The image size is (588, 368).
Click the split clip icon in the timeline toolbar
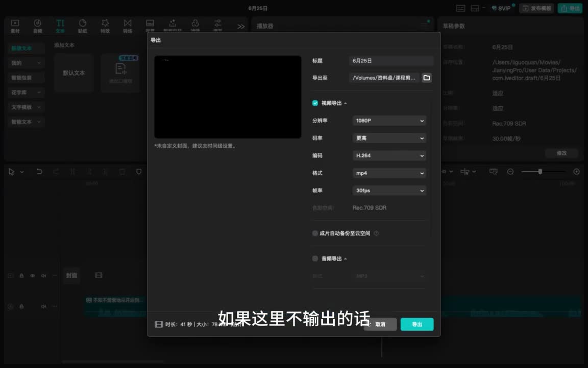click(x=73, y=172)
